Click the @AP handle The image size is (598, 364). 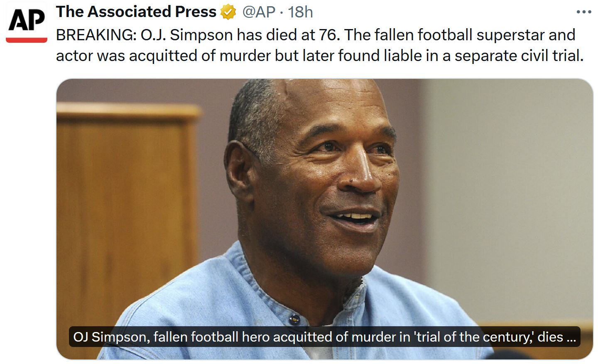(258, 12)
